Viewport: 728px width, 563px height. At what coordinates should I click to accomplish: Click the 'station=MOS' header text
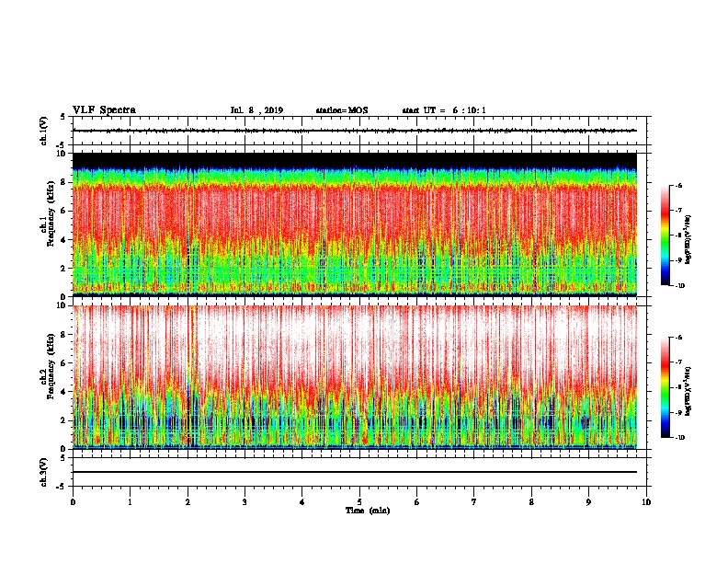point(342,110)
